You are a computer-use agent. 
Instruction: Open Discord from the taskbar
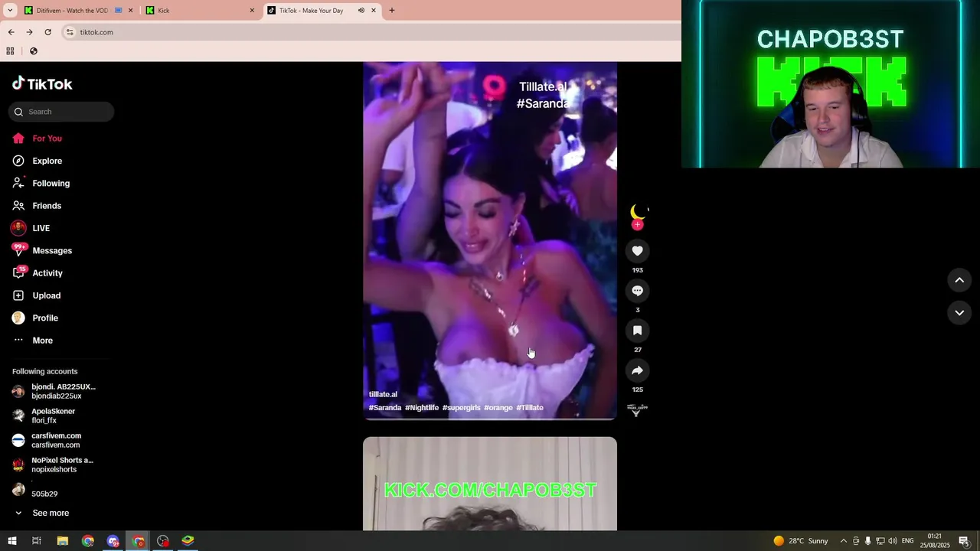point(113,541)
